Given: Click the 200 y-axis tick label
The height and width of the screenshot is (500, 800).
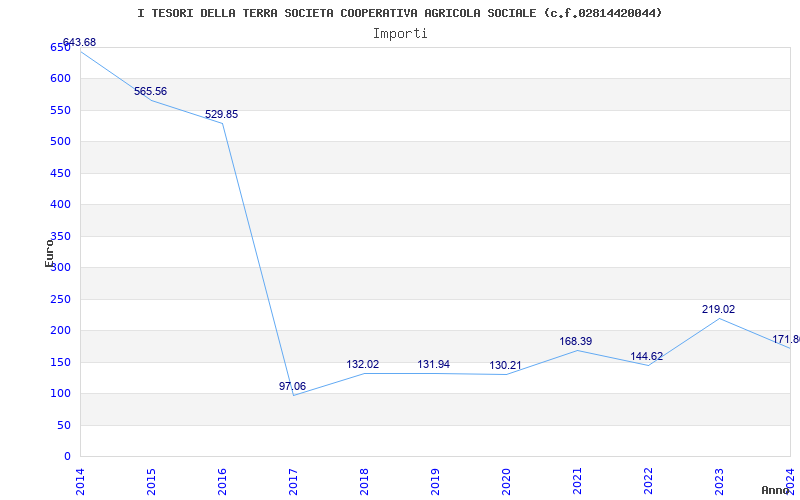Looking at the screenshot, I should [x=60, y=331].
